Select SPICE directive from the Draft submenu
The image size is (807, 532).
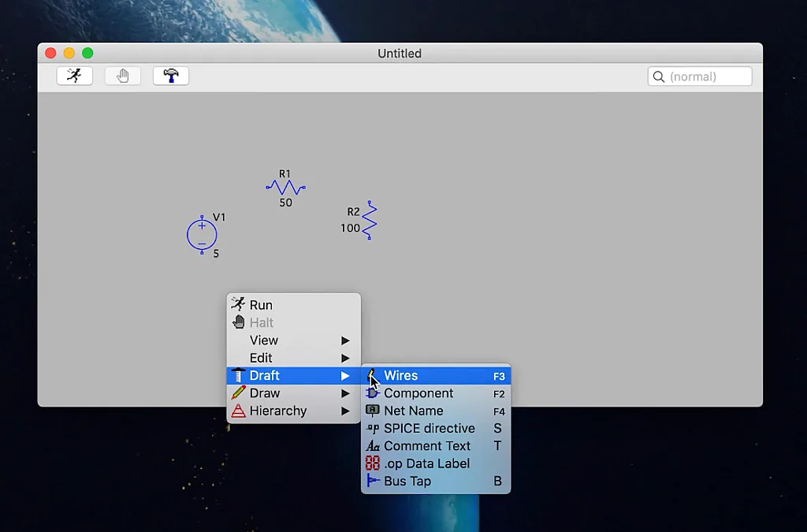[429, 429]
